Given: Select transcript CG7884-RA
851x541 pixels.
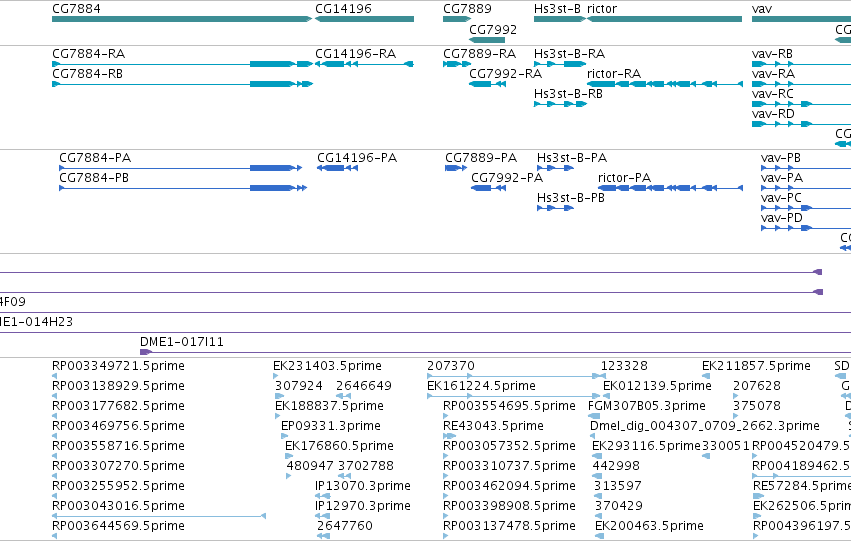Looking at the screenshot, I should (x=182, y=64).
